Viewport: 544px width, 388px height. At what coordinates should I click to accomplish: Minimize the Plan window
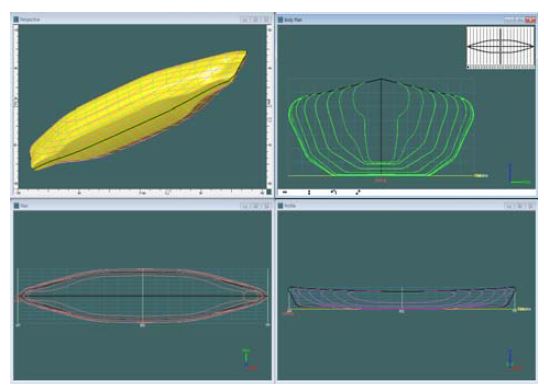[245, 206]
